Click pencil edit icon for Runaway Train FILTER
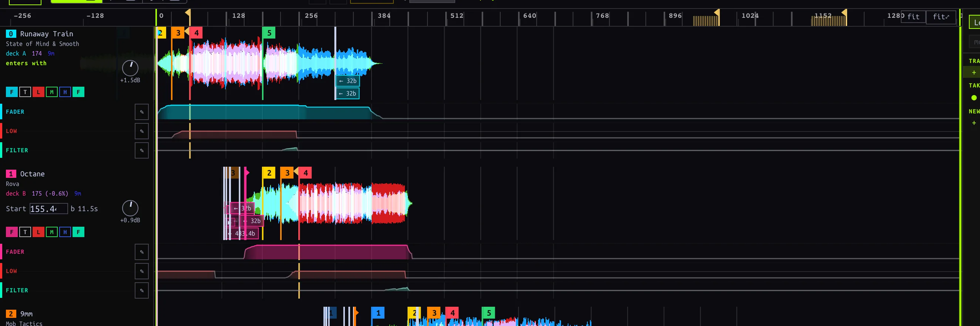980x326 pixels. [141, 150]
